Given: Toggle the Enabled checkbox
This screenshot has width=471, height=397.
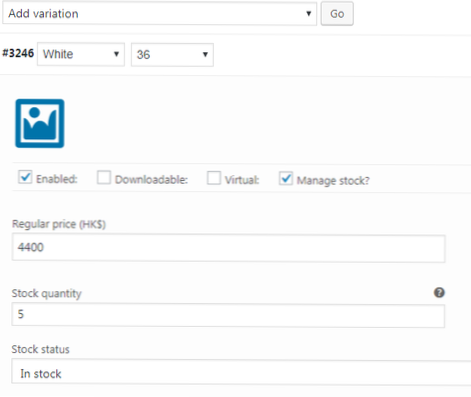Looking at the screenshot, I should pos(25,177).
